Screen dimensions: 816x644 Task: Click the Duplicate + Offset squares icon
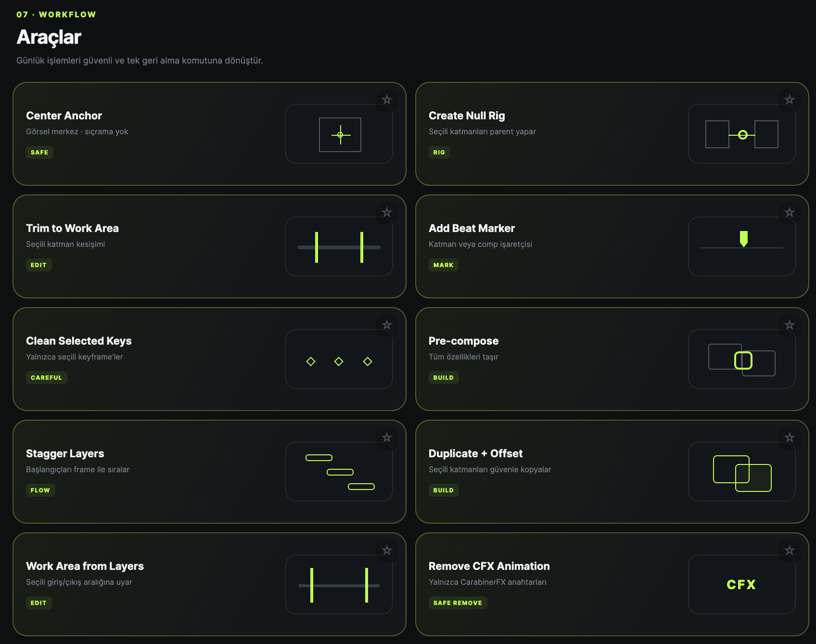click(742, 472)
